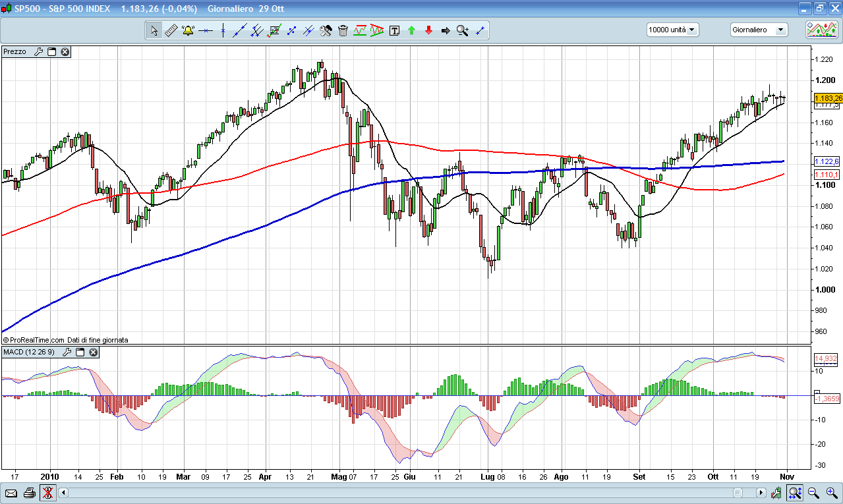Open the Prezzo panel wrench settings
Image resolution: width=843 pixels, height=504 pixels.
point(38,51)
